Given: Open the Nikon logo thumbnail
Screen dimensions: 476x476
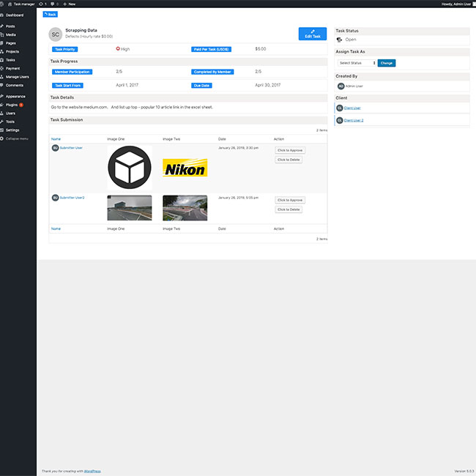Looking at the screenshot, I should click(185, 168).
